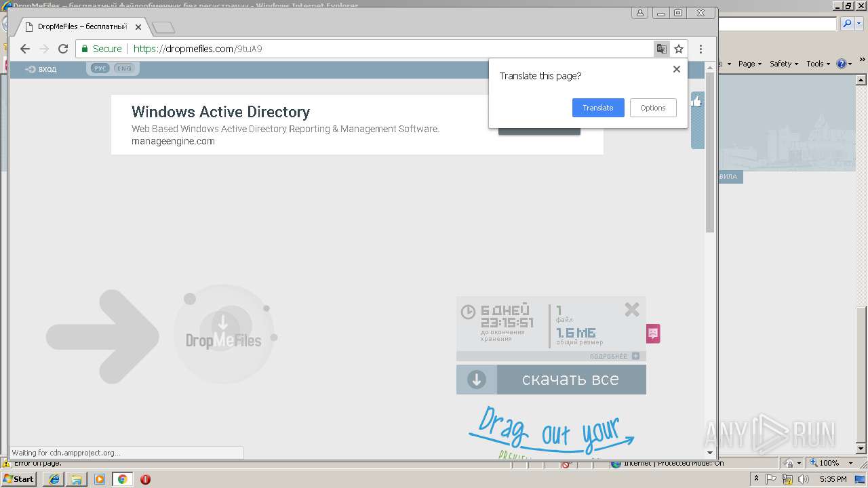Click the Waiting for cdn.ampproject.org status text
Screen dimensions: 868x488
66,453
